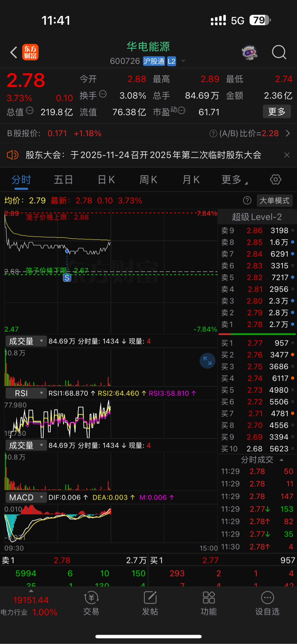Tap the 卖1 2.78 bottom queue header
The image size is (297, 644).
click(74, 560)
